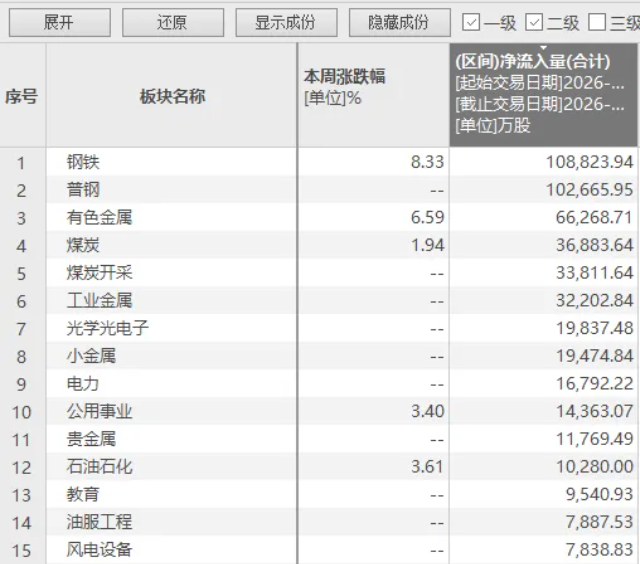Screen dimensions: 640x564
Task: Click the sort arrow on 净流入量 column
Action: coord(543,48)
